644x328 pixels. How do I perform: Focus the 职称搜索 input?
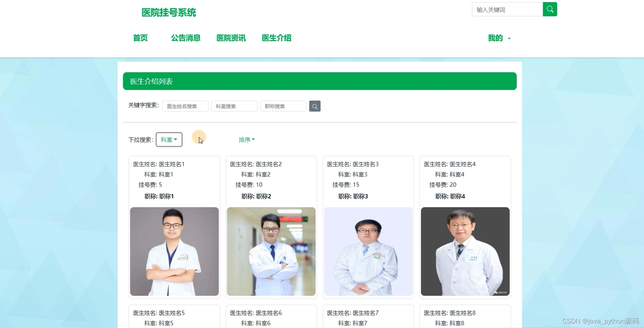tap(283, 106)
